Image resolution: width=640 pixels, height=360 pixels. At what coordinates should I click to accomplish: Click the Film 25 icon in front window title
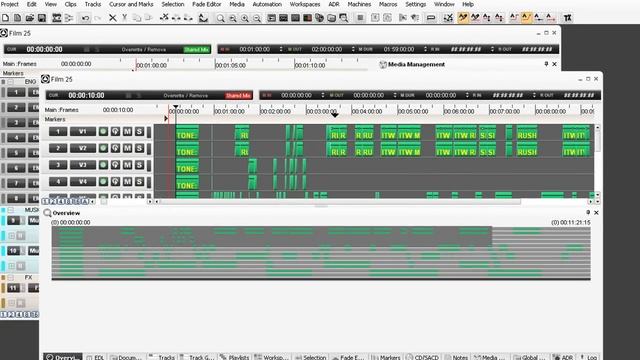click(45, 79)
